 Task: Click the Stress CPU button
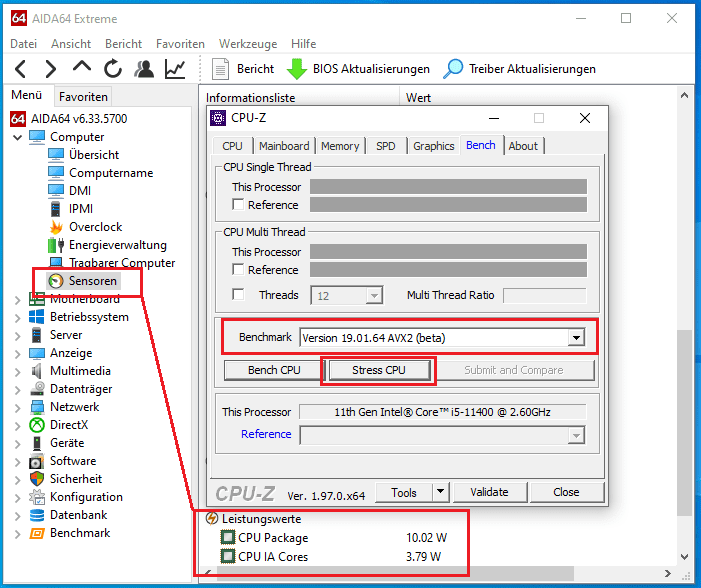coord(379,370)
